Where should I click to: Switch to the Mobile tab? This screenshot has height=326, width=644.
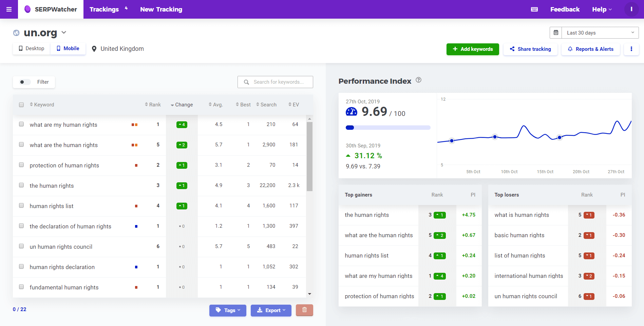68,48
